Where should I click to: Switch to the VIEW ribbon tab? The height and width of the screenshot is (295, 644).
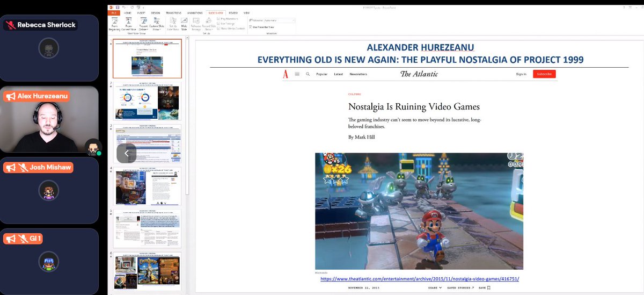tap(246, 12)
